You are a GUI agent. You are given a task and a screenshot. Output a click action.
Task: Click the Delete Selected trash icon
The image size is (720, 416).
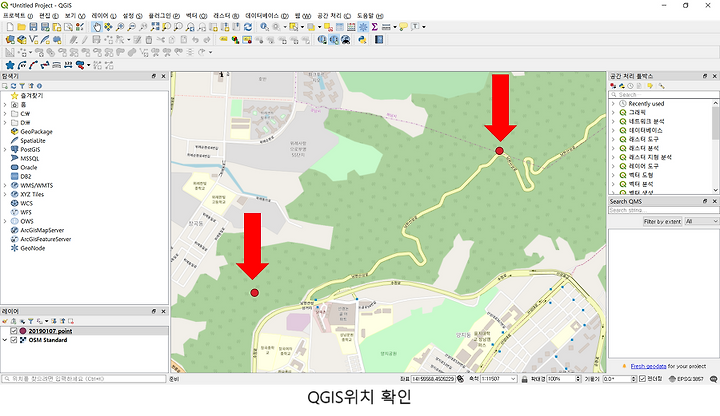click(x=149, y=40)
